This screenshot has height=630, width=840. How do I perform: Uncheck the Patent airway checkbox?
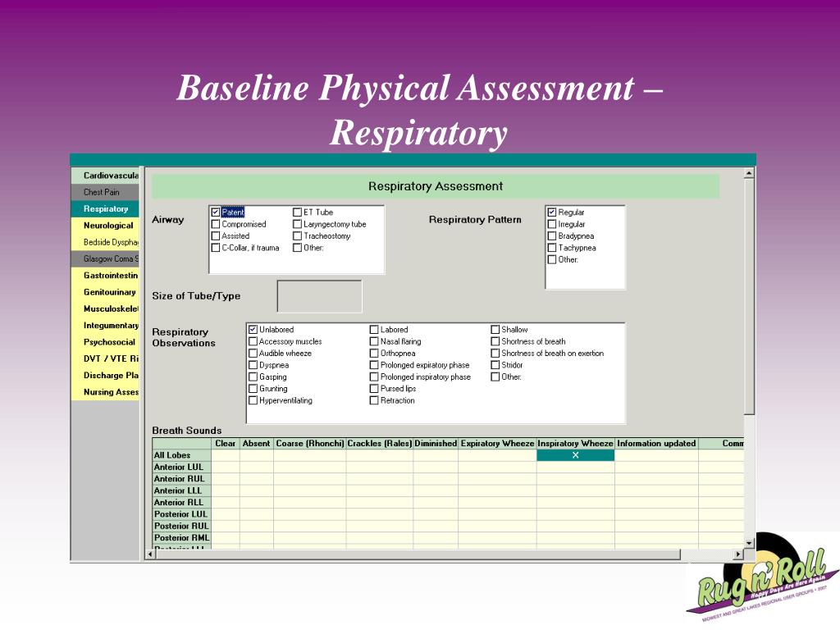[216, 212]
